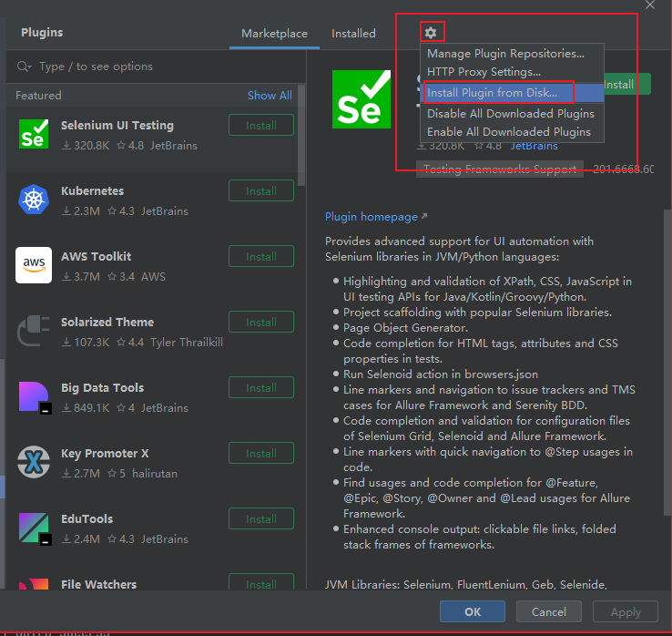This screenshot has height=636, width=672.
Task: Select the Kubernetes plugin name
Action: click(92, 190)
